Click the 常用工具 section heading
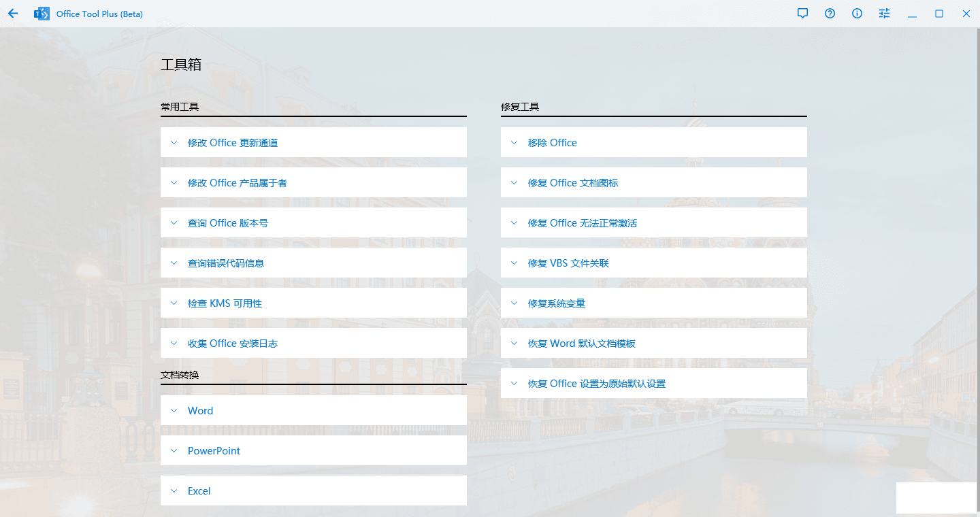980x517 pixels. (x=180, y=107)
